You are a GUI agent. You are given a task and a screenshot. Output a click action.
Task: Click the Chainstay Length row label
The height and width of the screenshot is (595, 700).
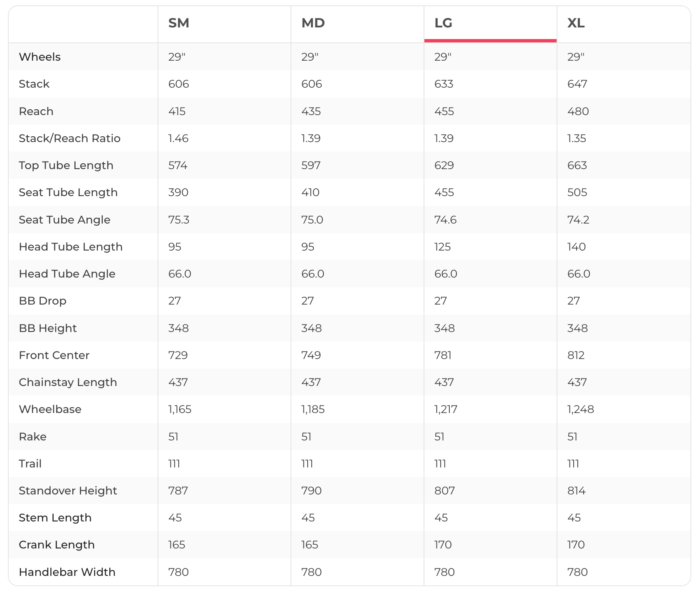(68, 382)
